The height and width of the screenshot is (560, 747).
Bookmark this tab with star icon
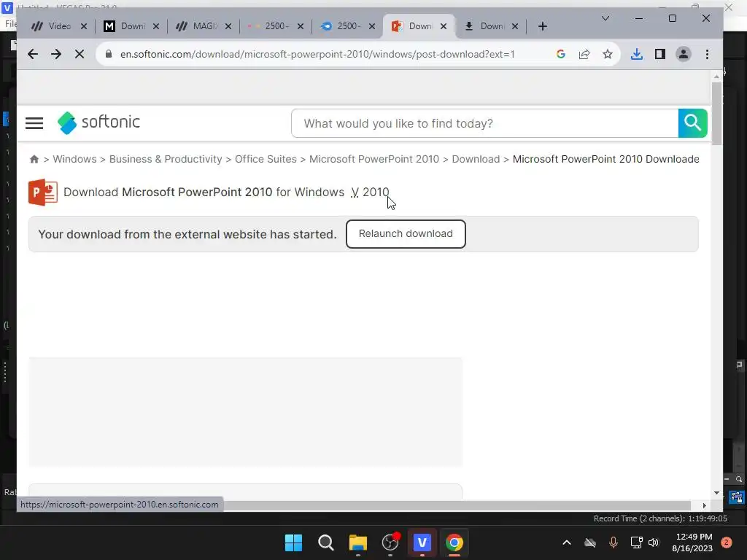(608, 54)
